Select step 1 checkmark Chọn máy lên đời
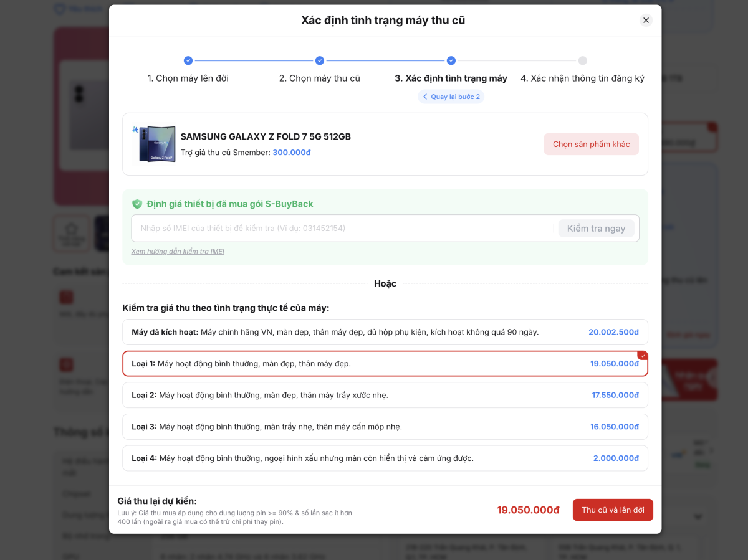Screen dimensions: 748x560 click(188, 60)
